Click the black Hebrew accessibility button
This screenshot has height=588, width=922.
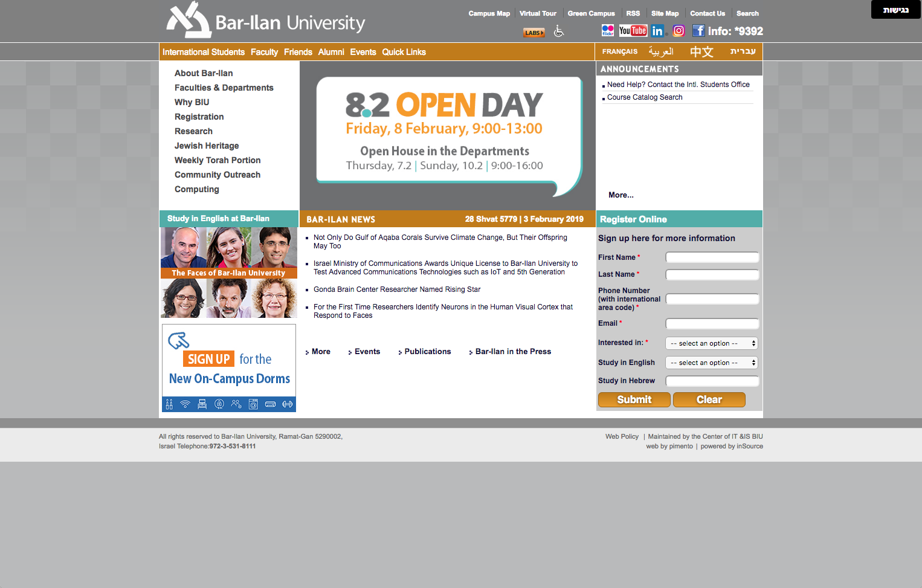(896, 10)
